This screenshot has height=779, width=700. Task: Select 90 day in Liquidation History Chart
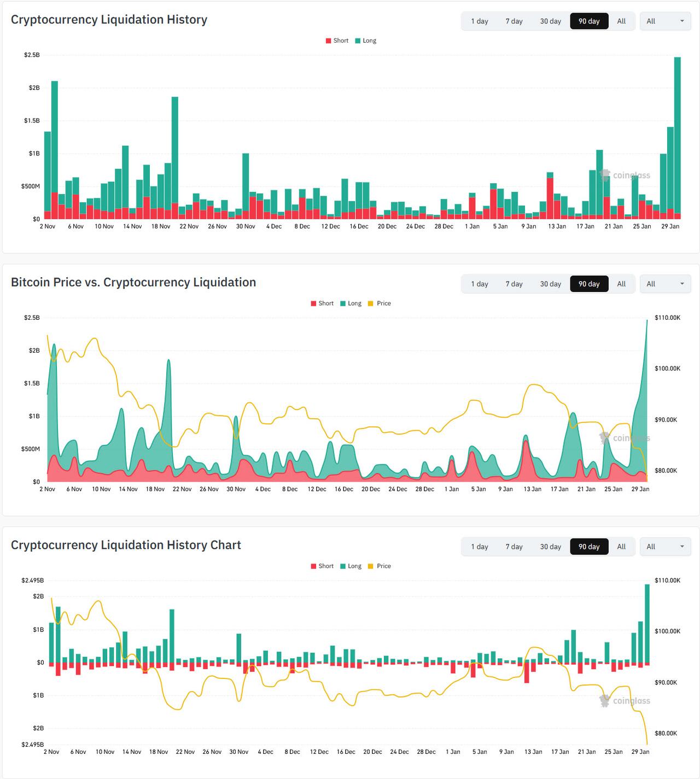[x=589, y=547]
